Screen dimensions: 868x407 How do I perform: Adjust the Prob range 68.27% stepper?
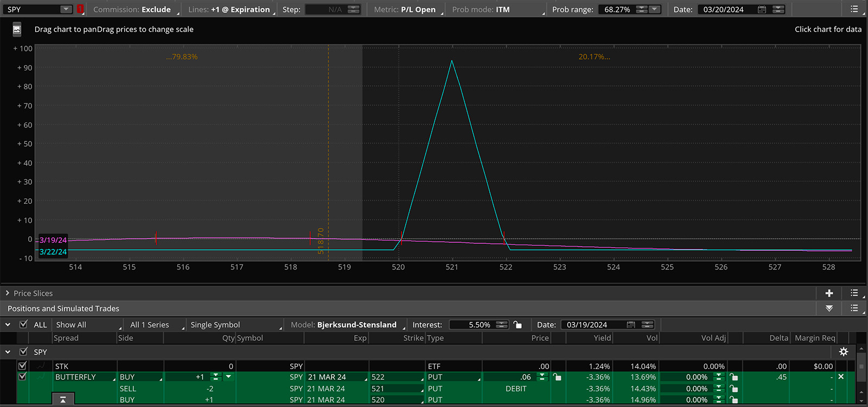641,9
